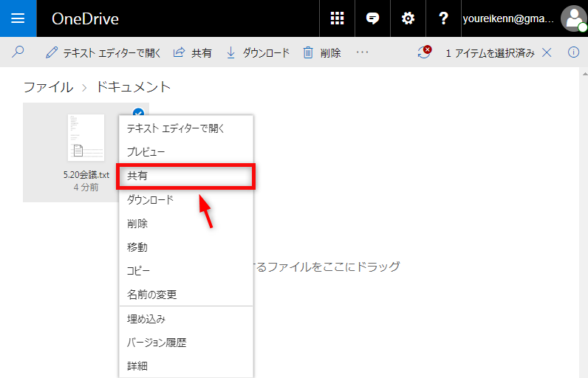The width and height of the screenshot is (588, 378).
Task: Choose 名前の変更 in the context menu
Action: click(x=186, y=295)
